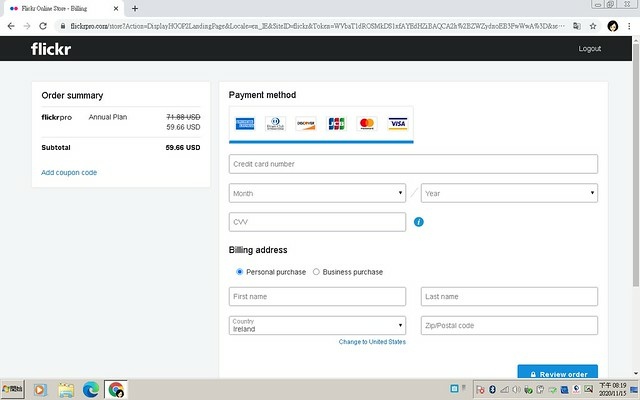This screenshot has height=400, width=640.
Task: Open File Explorer from taskbar
Action: (66, 390)
